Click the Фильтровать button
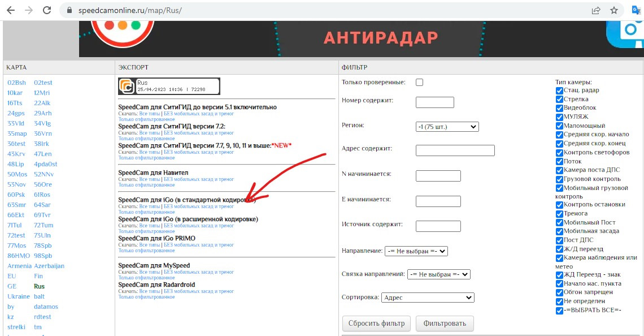644x336 pixels. (445, 323)
